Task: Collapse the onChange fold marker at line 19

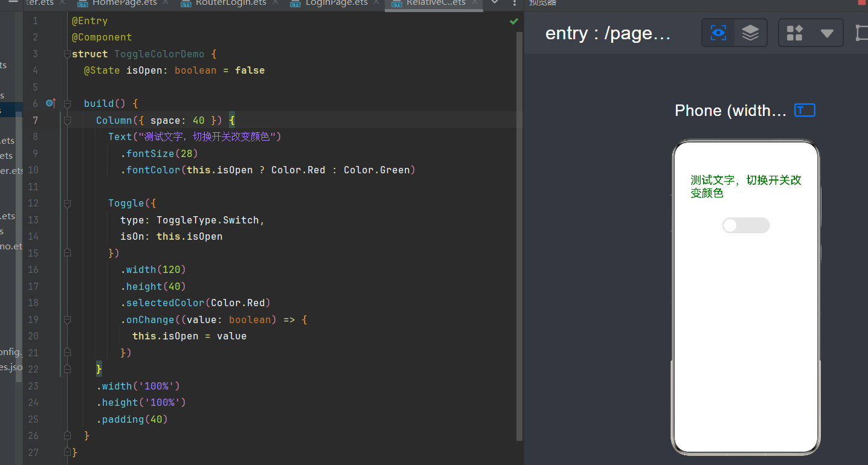Action: 67,319
